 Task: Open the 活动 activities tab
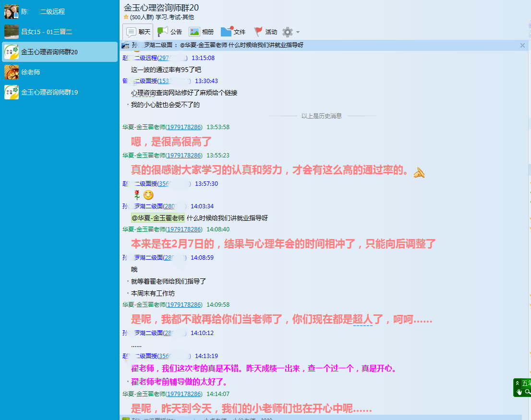point(265,32)
